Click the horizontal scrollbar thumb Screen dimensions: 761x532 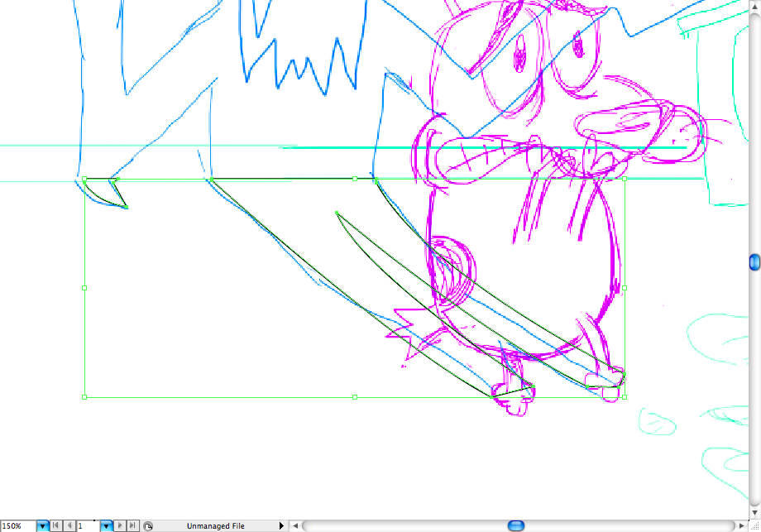(516, 525)
